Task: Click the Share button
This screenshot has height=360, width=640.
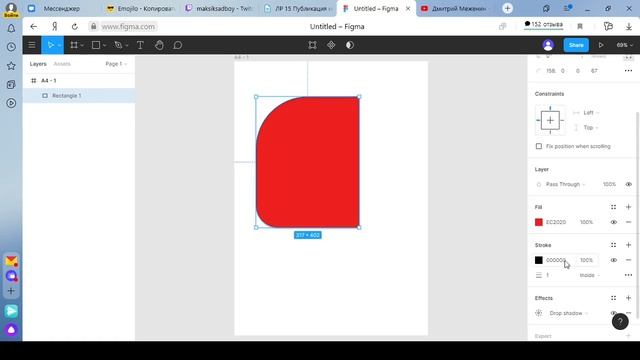Action: pos(576,45)
